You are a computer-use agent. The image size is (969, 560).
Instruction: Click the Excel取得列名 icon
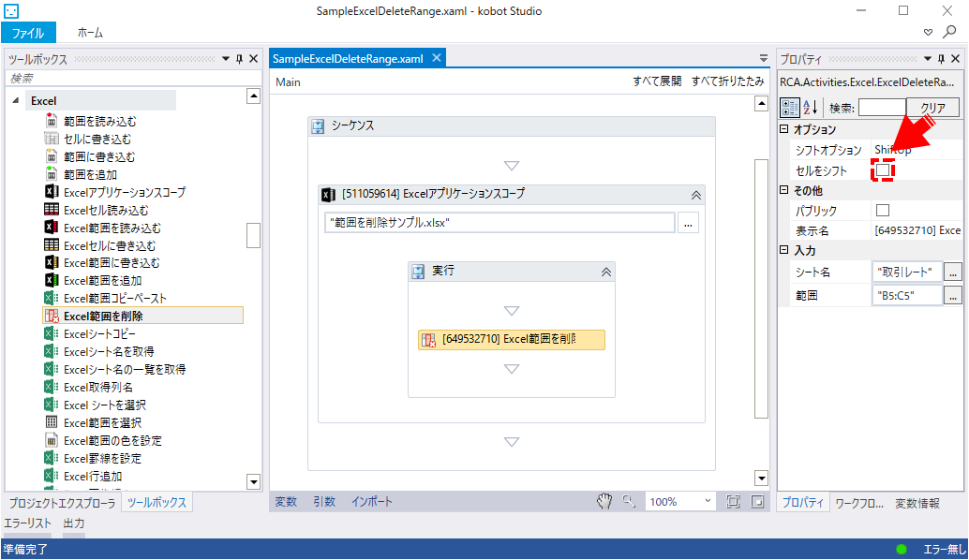point(52,387)
